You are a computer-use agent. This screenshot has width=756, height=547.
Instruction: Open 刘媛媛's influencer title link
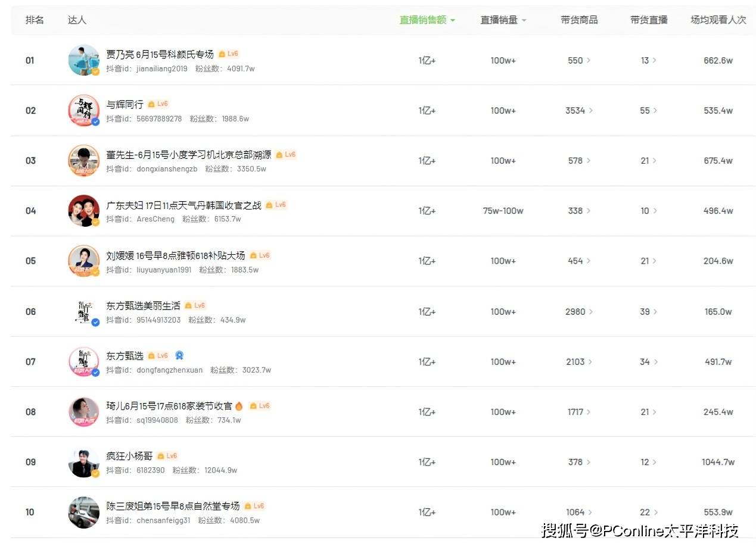click(175, 255)
